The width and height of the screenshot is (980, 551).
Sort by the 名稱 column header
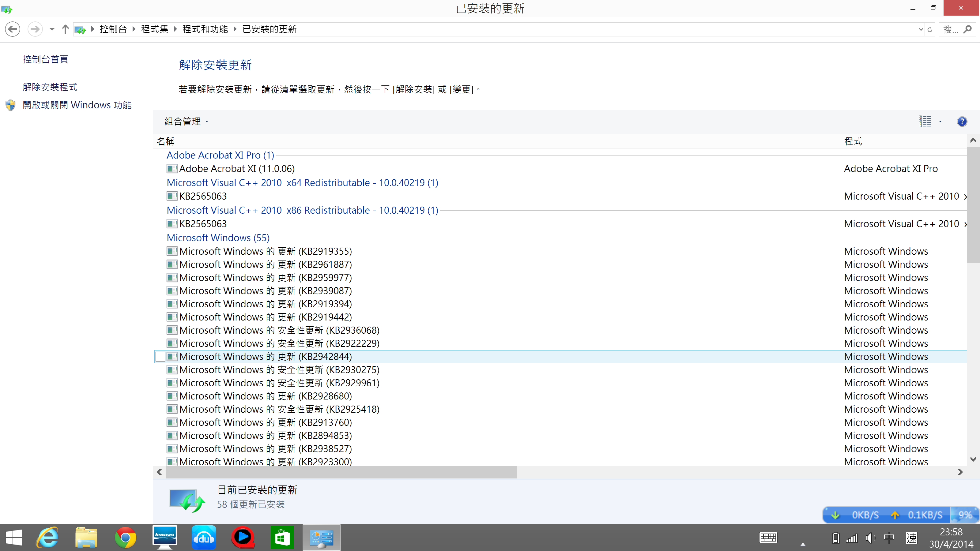pos(498,141)
